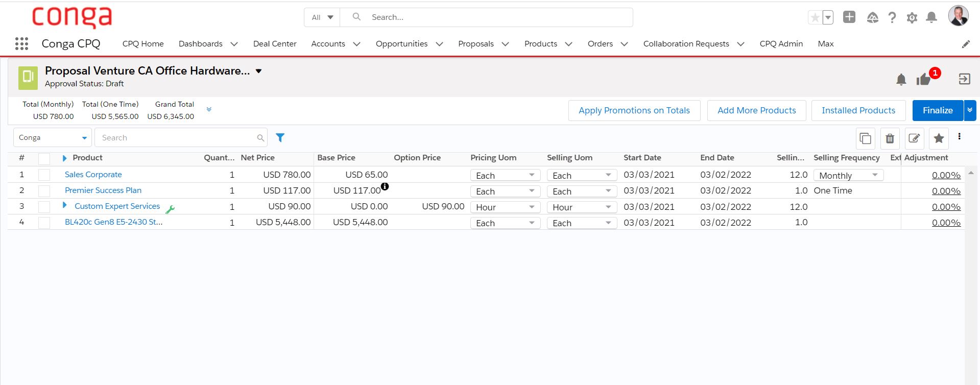The image size is (980, 385).
Task: Open Pricing Uom dropdown showing Hour
Action: [505, 207]
